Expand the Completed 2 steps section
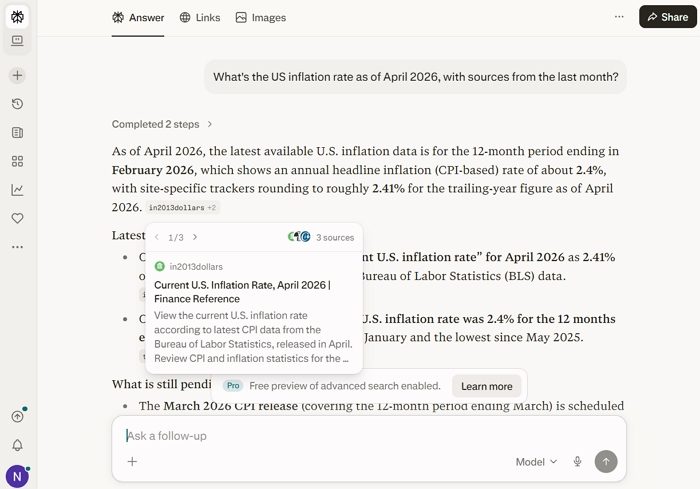The image size is (700, 489). click(x=162, y=124)
